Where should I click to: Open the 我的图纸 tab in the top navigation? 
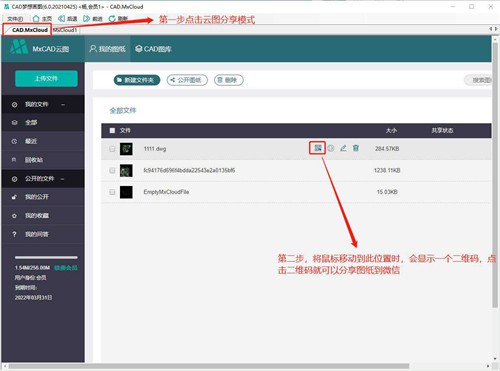[107, 49]
